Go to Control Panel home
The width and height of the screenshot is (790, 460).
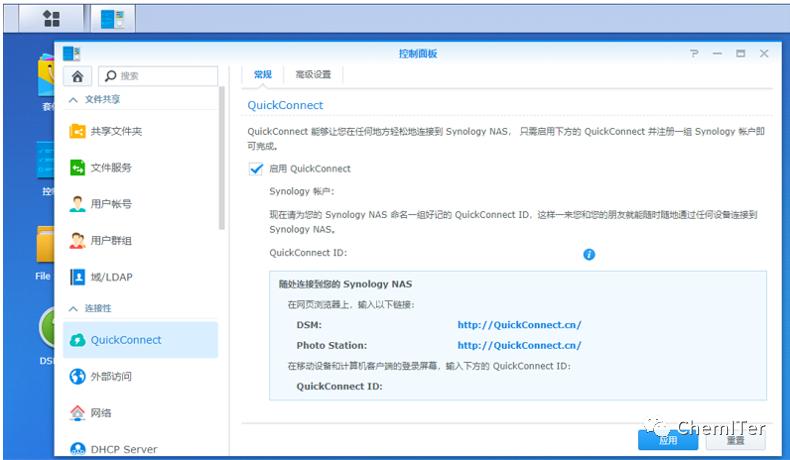point(78,76)
